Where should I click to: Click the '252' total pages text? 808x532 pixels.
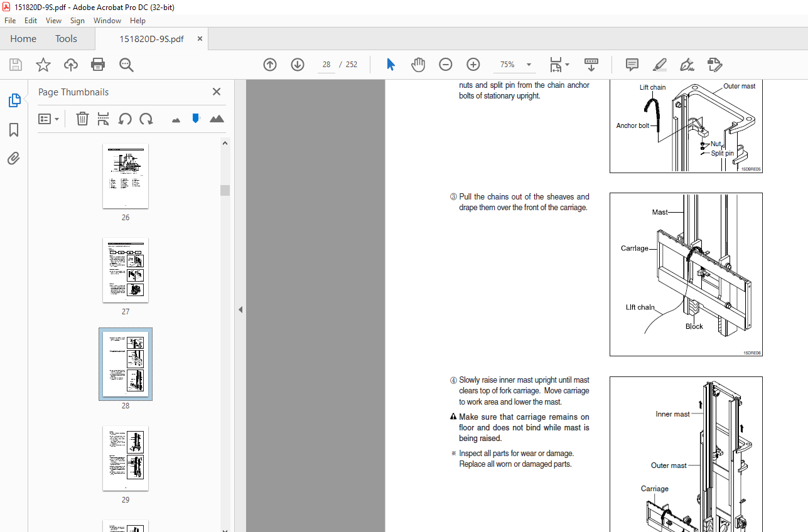(x=352, y=65)
